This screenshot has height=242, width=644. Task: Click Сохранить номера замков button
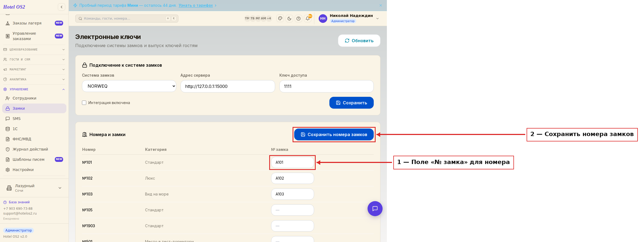point(334,134)
